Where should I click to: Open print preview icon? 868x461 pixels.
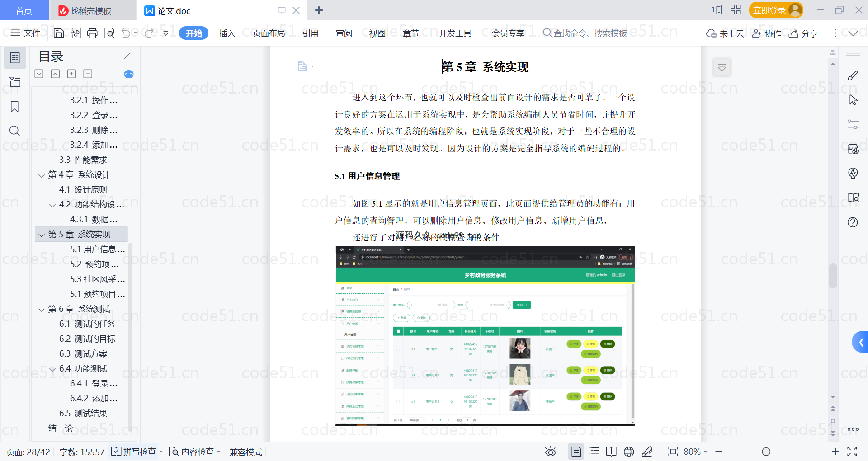[109, 33]
